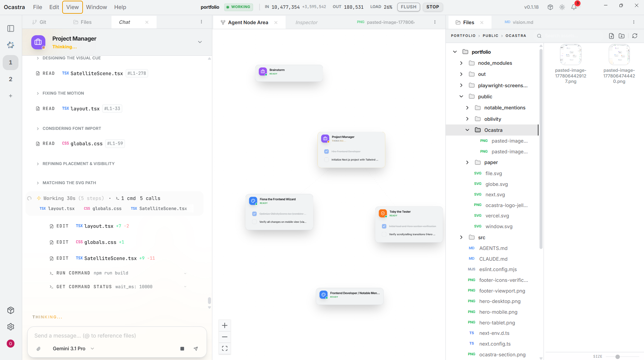Image resolution: width=644 pixels, height=360 pixels.
Task: Click the FLUSH button
Action: click(408, 7)
